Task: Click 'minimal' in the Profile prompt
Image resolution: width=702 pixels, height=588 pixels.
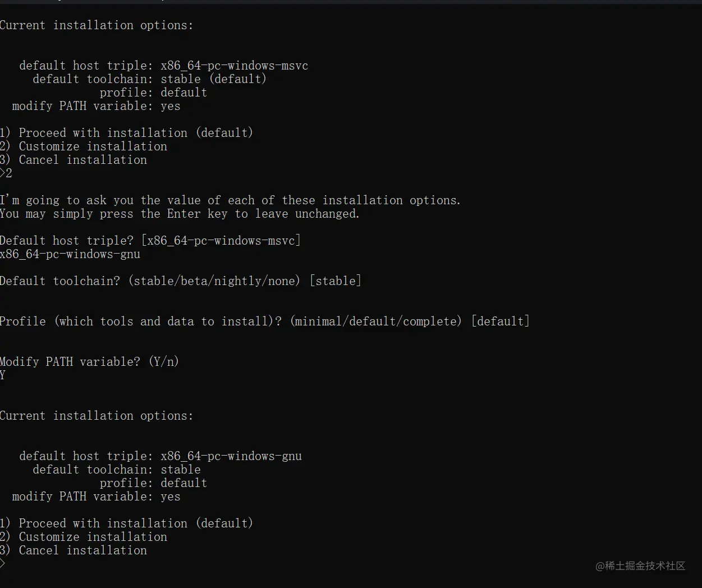Action: [318, 321]
